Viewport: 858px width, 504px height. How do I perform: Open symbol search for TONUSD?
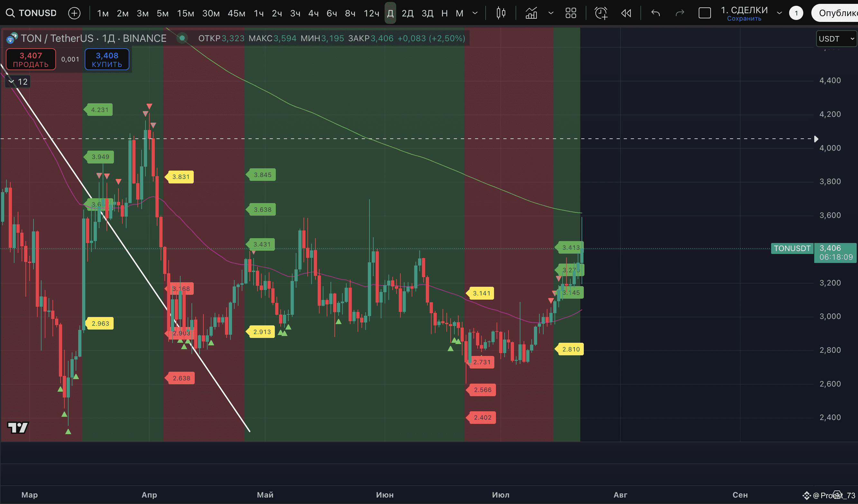[x=31, y=13]
